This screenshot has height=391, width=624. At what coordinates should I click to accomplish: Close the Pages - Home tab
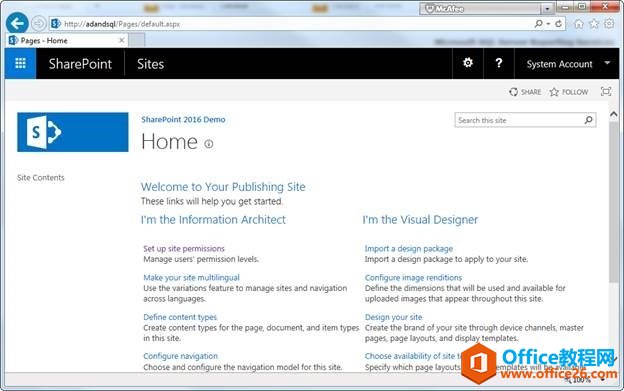point(122,40)
